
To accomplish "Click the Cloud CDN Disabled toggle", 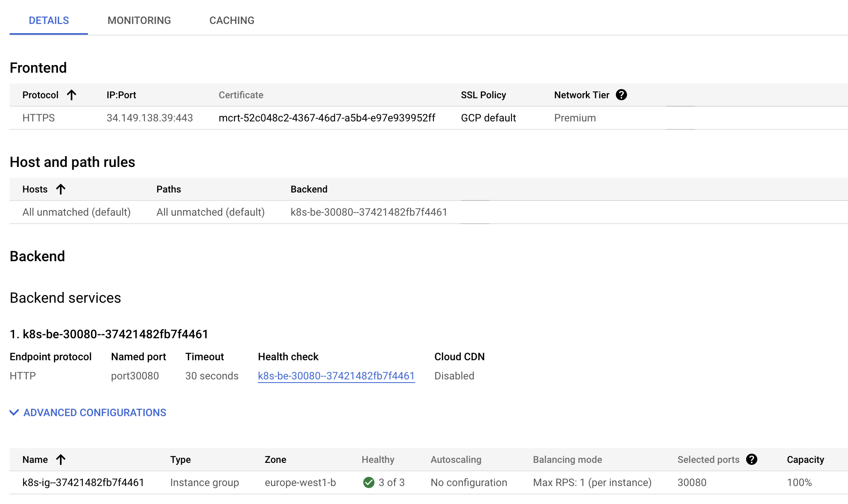I will 454,375.
